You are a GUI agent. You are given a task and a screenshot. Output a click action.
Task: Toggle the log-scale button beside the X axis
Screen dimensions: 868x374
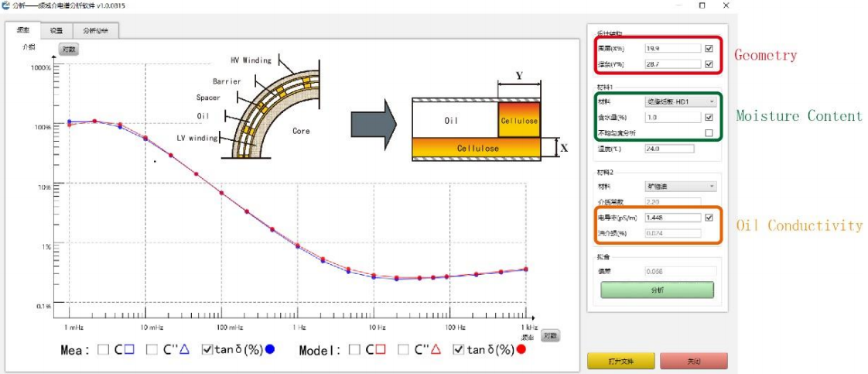click(550, 336)
